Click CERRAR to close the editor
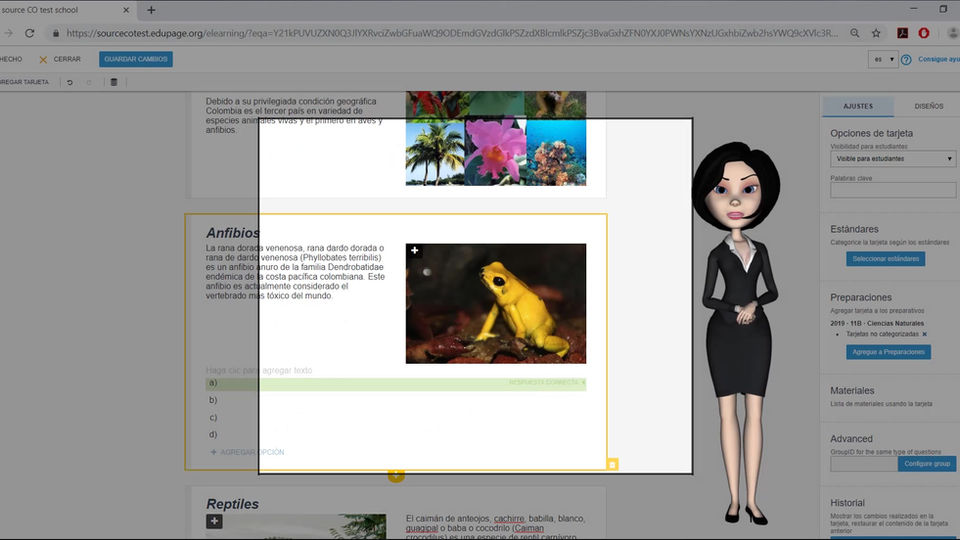The width and height of the screenshot is (960, 540). tap(67, 59)
